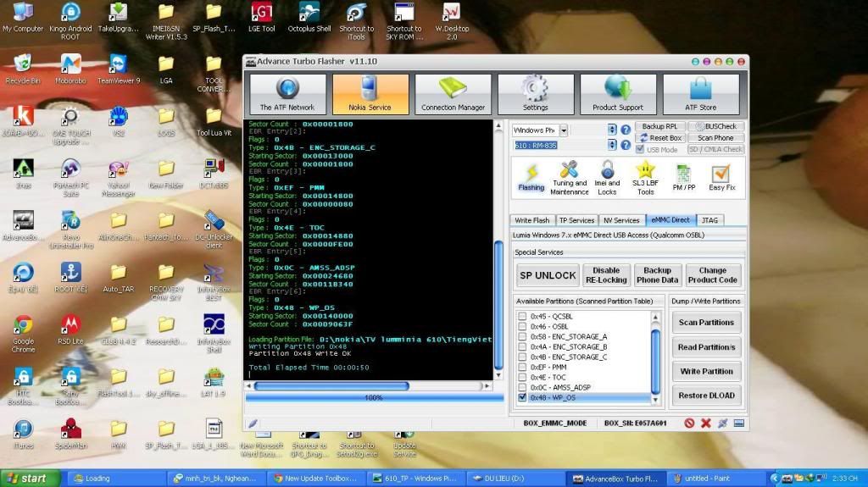The height and width of the screenshot is (487, 868).
Task: Open the PM / PP section
Action: (x=684, y=178)
